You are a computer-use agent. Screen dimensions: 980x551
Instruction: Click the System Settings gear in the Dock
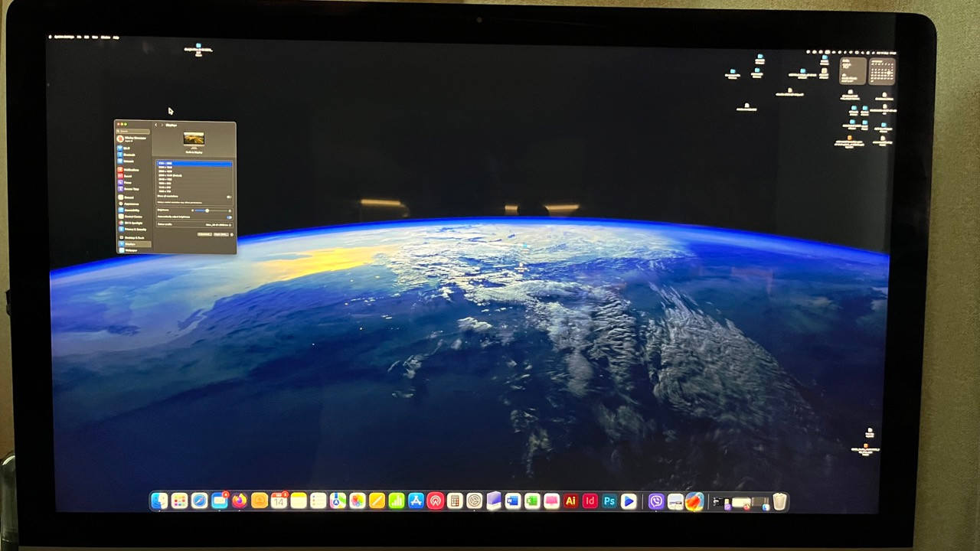click(474, 501)
